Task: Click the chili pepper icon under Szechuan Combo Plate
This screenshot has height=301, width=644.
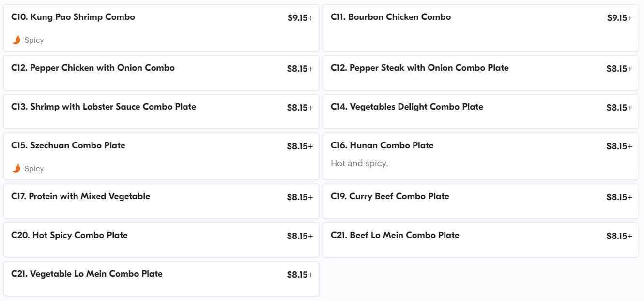Action: [x=16, y=169]
